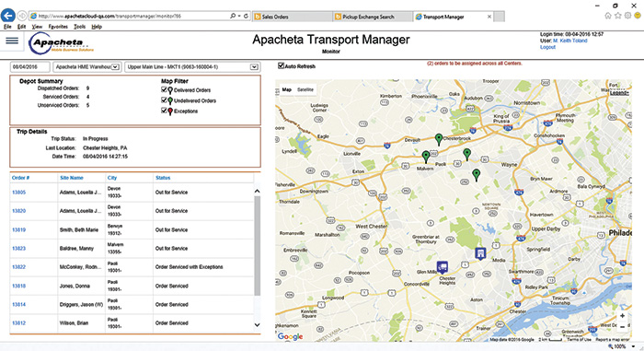644x351 pixels.
Task: Click the orders list scrollbar thumb
Action: click(x=257, y=245)
